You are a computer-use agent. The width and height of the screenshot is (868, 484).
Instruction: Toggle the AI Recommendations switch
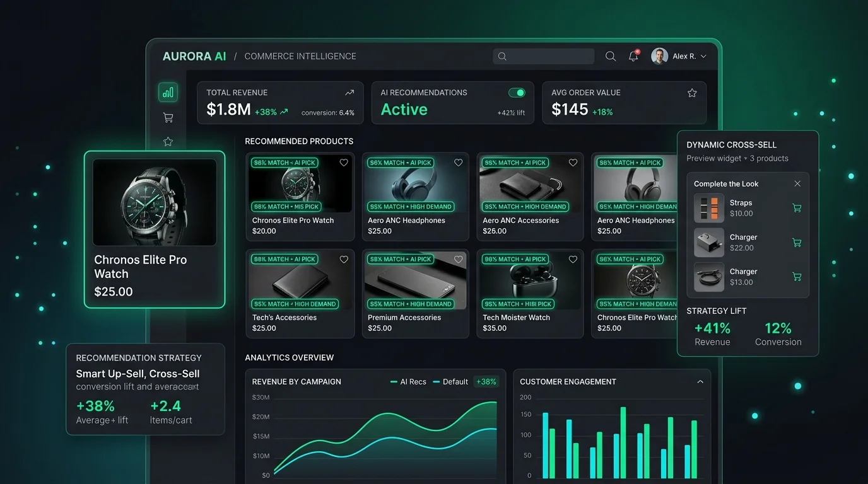point(517,93)
